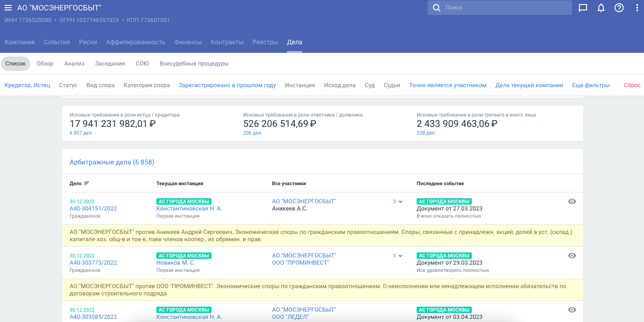Screen dimensions: 644x322
Task: Open the Исход дела filter
Action: [x=340, y=85]
